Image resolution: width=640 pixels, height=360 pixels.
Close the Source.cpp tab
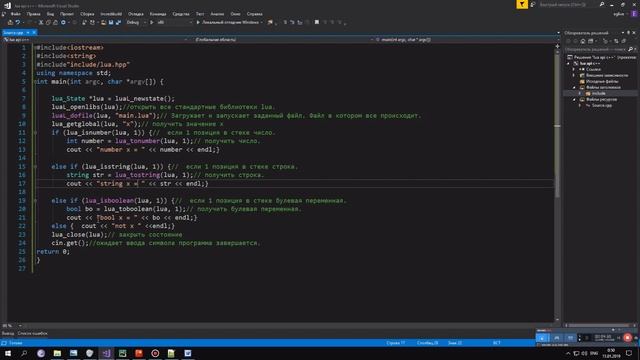34,33
